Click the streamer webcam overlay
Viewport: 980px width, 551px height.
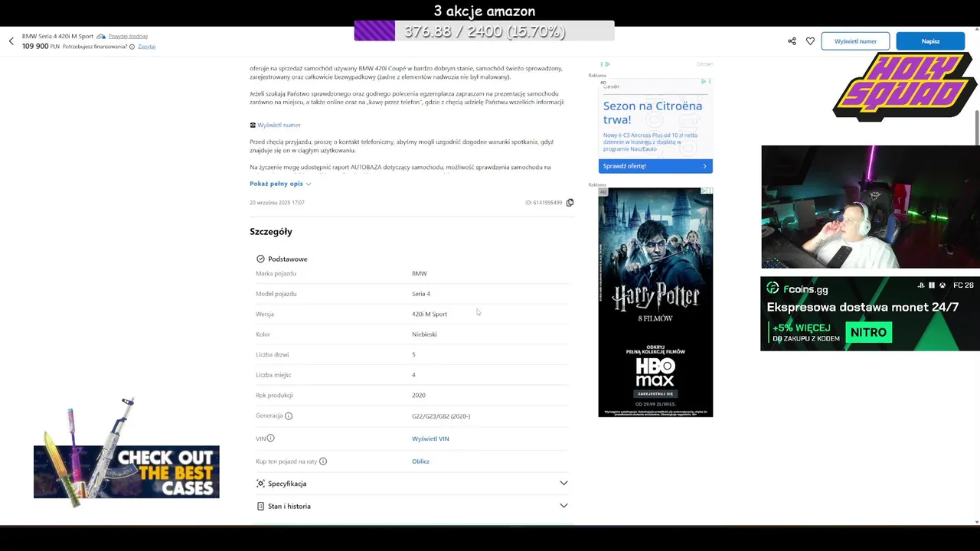click(871, 207)
